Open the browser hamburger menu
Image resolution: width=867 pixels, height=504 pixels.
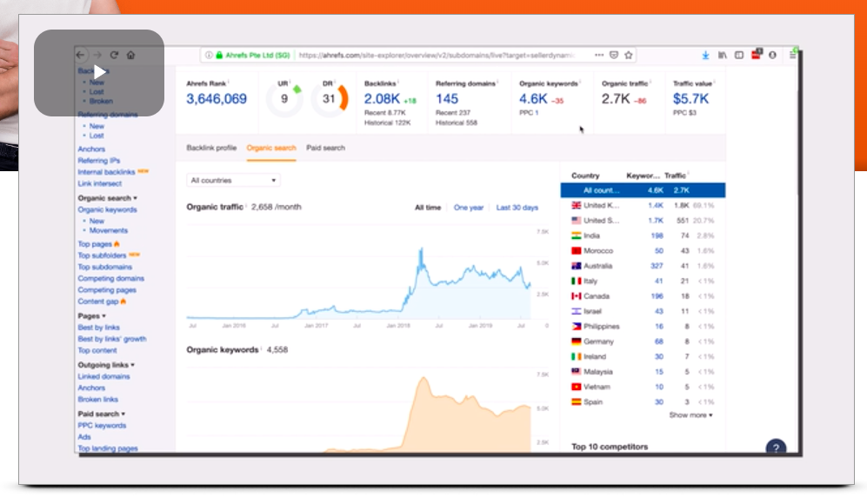(x=792, y=56)
